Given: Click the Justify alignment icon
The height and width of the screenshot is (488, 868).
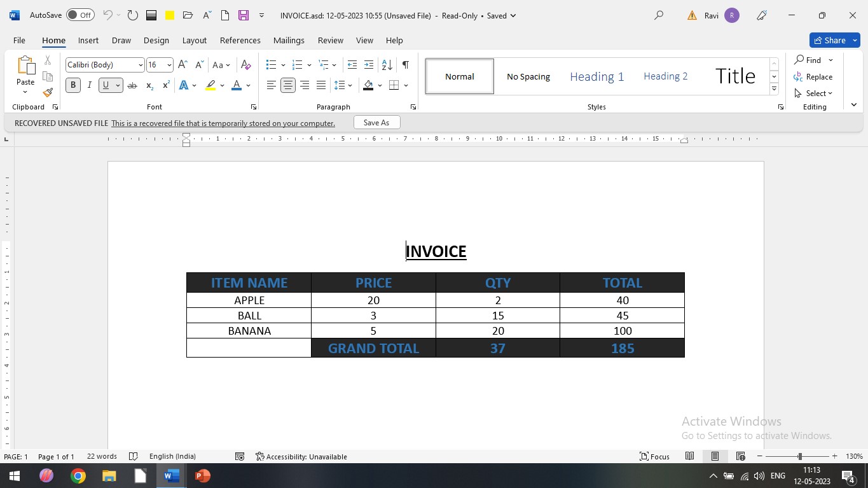Looking at the screenshot, I should 321,85.
